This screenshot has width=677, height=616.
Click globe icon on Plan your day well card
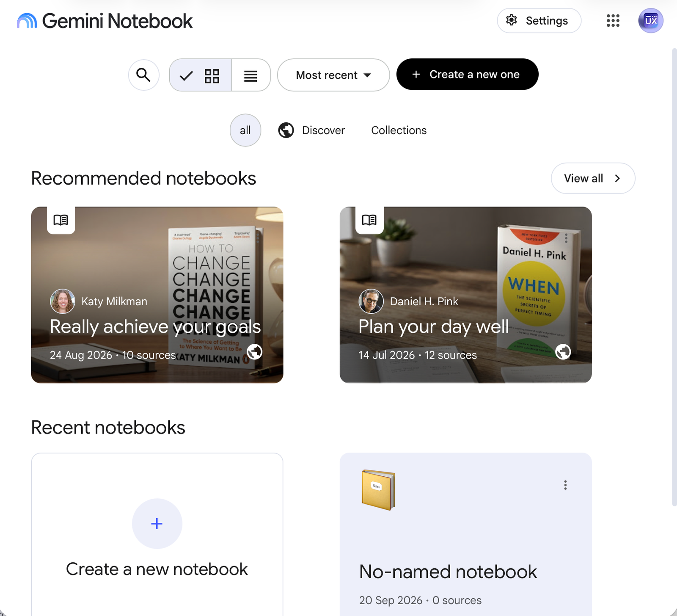click(563, 351)
